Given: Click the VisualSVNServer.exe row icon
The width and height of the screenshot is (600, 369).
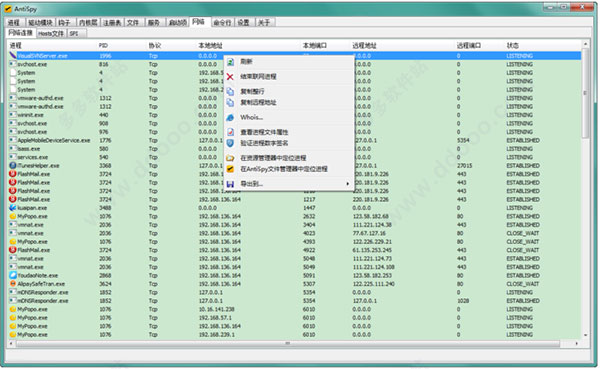Looking at the screenshot, I should coord(13,56).
